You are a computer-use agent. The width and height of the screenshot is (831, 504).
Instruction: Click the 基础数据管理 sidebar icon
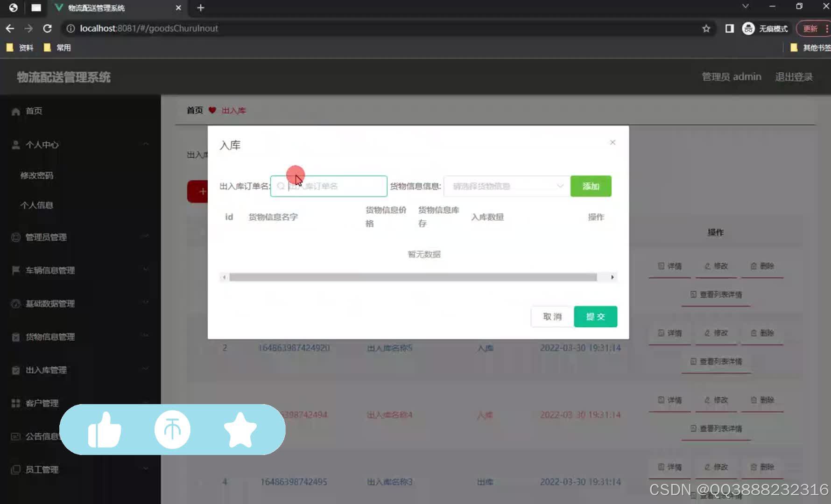15,303
